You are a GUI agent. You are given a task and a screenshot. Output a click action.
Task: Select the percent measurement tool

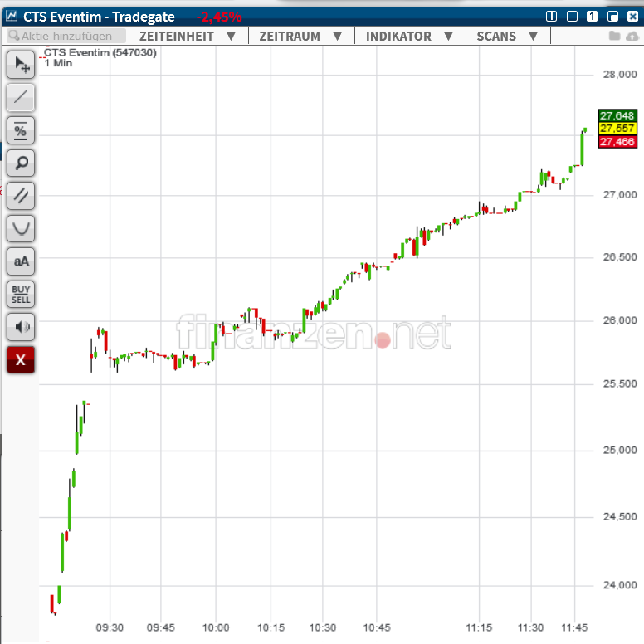21,130
